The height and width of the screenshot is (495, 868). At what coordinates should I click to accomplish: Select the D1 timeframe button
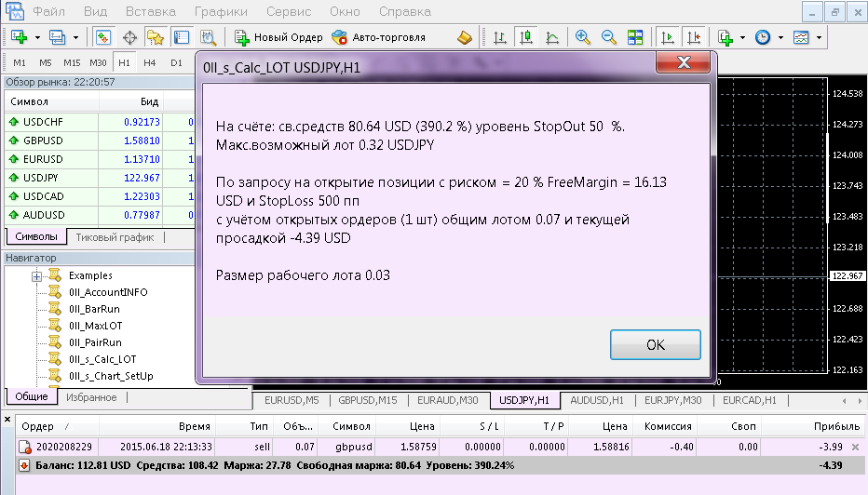[x=176, y=63]
